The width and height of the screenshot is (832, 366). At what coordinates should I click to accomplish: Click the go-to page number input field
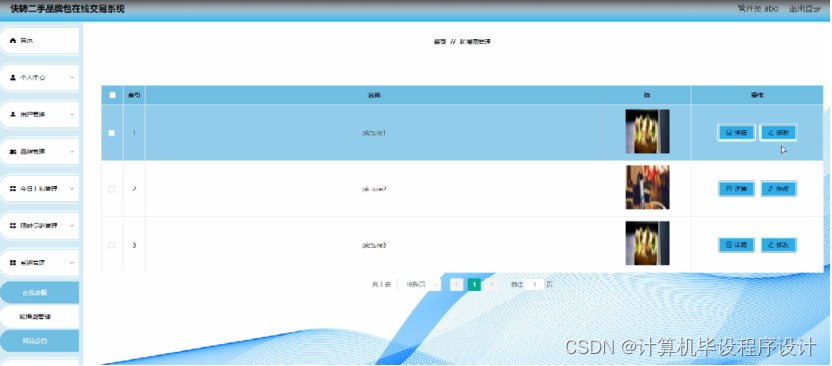[x=535, y=285]
